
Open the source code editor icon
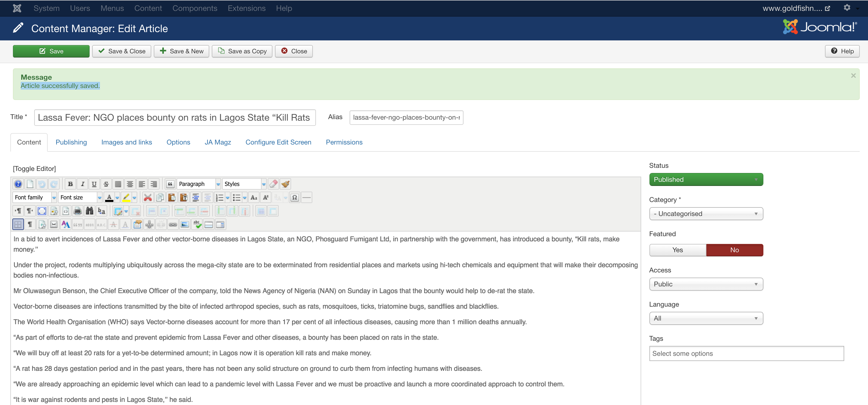point(66,211)
